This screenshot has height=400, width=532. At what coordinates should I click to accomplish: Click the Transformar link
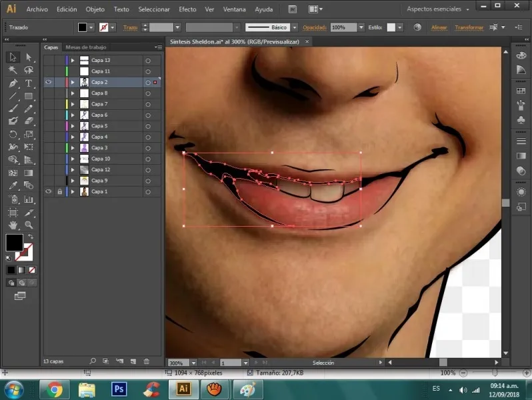coord(469,27)
